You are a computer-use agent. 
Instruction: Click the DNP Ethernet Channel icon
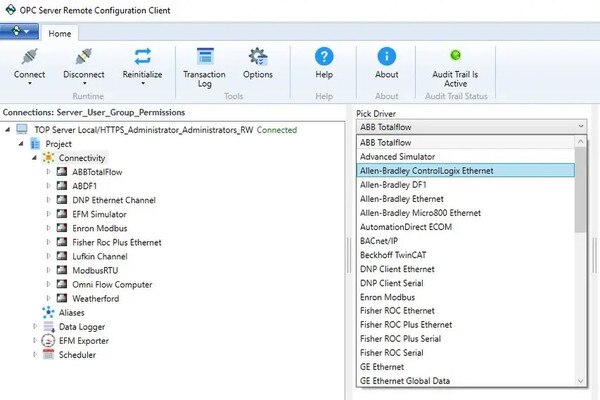coord(62,200)
